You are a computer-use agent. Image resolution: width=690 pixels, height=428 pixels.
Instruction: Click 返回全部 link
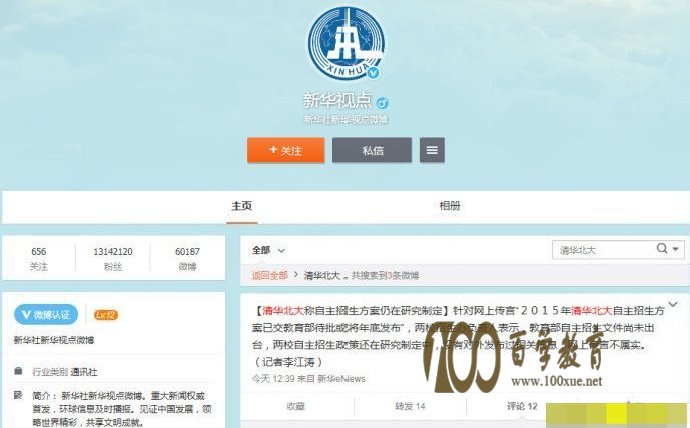(269, 275)
